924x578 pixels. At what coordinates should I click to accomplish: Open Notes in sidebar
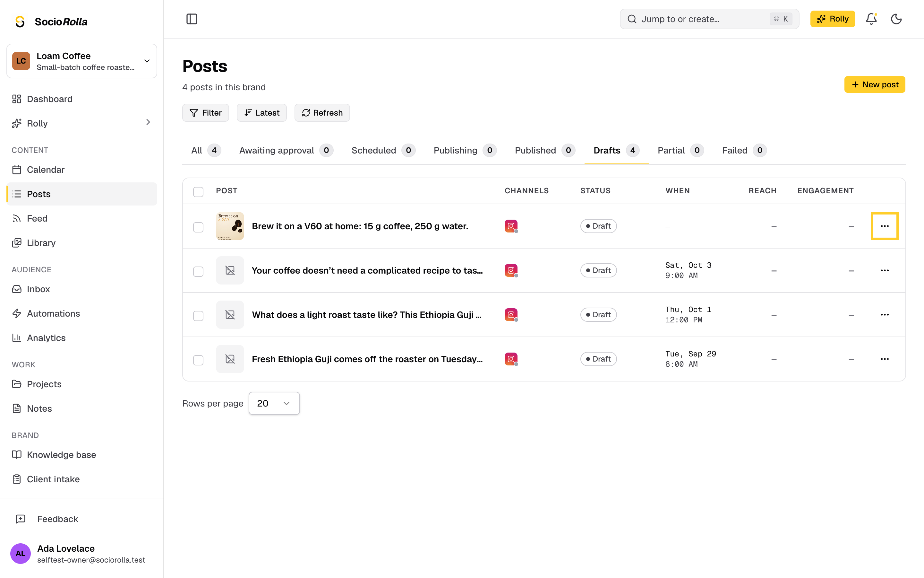pos(82,408)
